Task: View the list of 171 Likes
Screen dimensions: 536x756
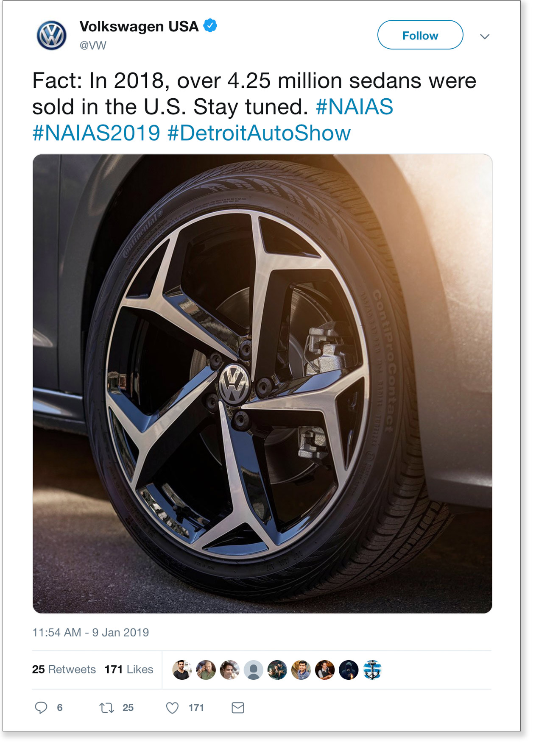Action: coord(129,670)
